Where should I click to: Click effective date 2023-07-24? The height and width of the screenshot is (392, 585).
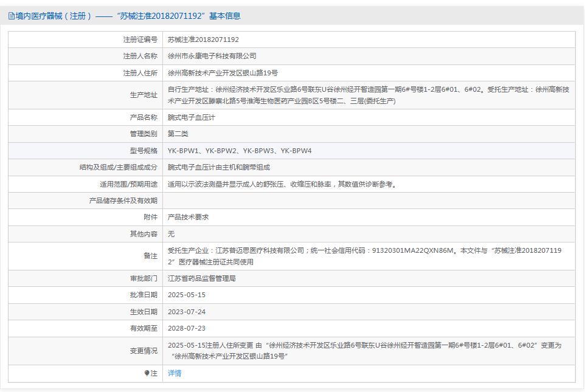(186, 312)
